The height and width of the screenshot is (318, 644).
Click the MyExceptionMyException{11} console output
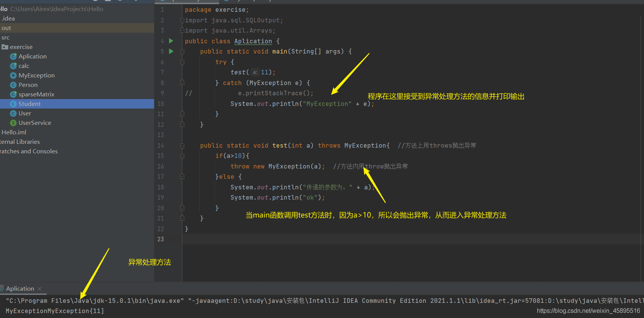pos(55,311)
